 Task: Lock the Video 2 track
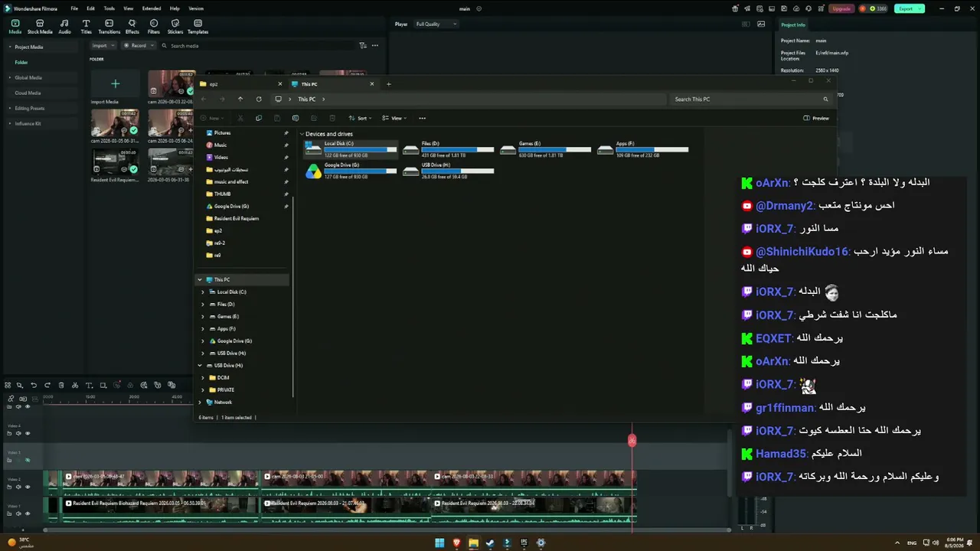pyautogui.click(x=9, y=487)
